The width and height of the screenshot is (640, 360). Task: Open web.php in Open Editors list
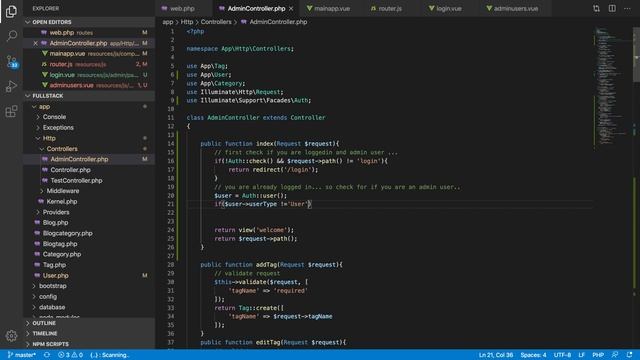(89, 33)
